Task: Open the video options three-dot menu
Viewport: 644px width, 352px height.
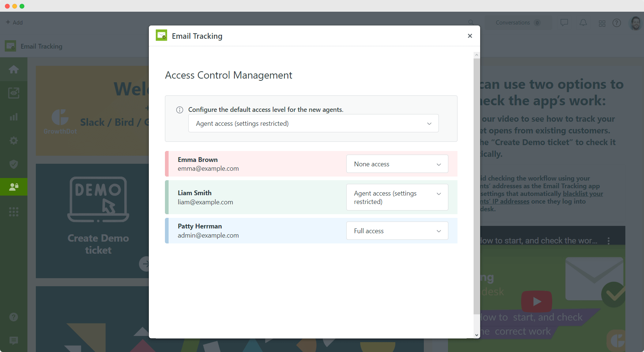Action: tap(609, 241)
